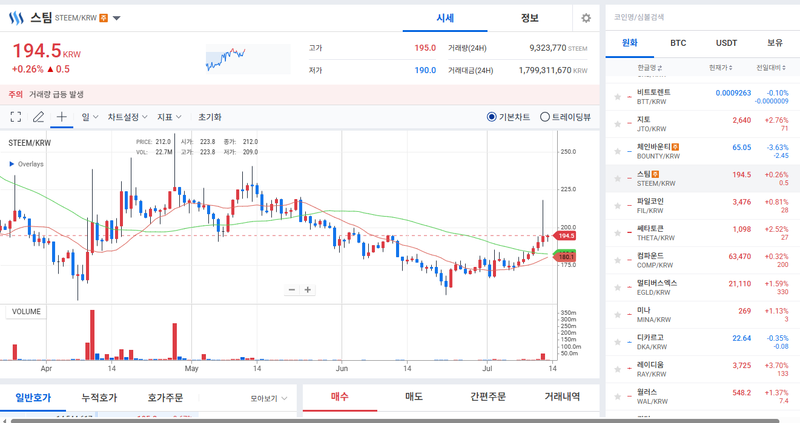Switch to the 매수 buy tab
The width and height of the screenshot is (800, 423).
(340, 396)
